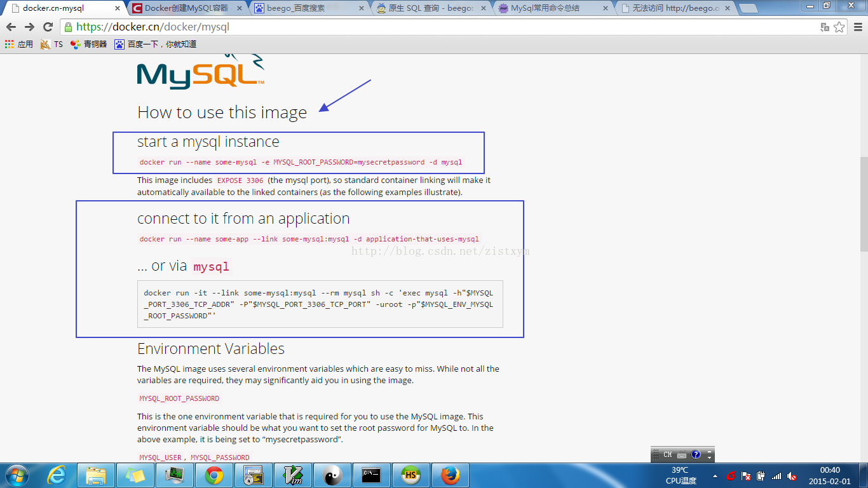Screen dimensions: 868x488
Task: Click 'connect to it from an application' heading
Action: click(243, 219)
